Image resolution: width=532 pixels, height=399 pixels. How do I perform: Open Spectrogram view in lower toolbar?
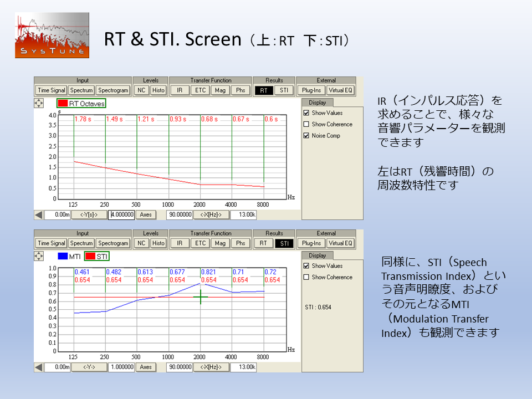(x=113, y=243)
